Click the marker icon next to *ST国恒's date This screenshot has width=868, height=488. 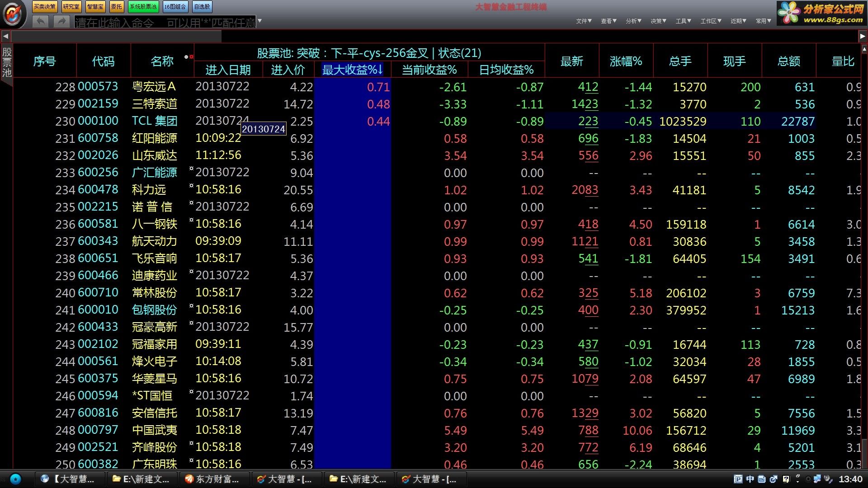pos(191,392)
